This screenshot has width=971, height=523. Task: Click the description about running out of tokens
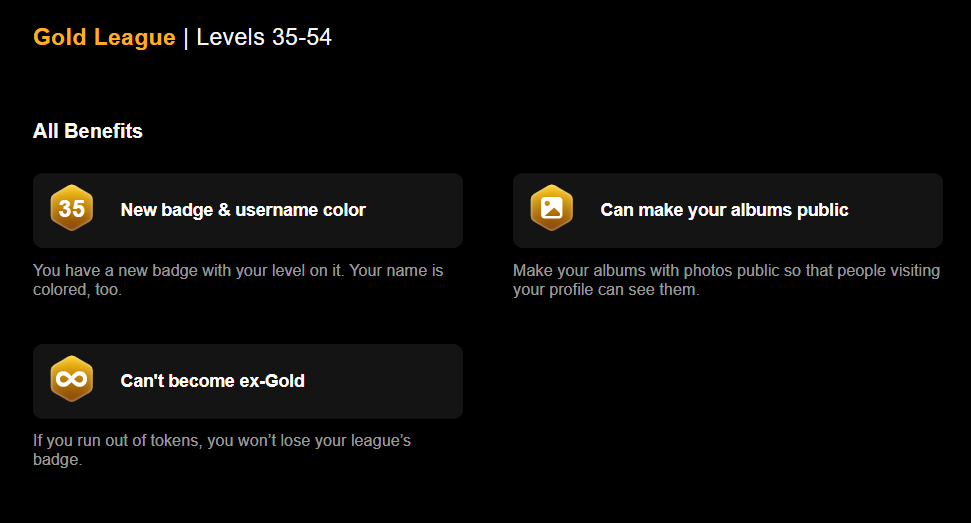tap(222, 450)
